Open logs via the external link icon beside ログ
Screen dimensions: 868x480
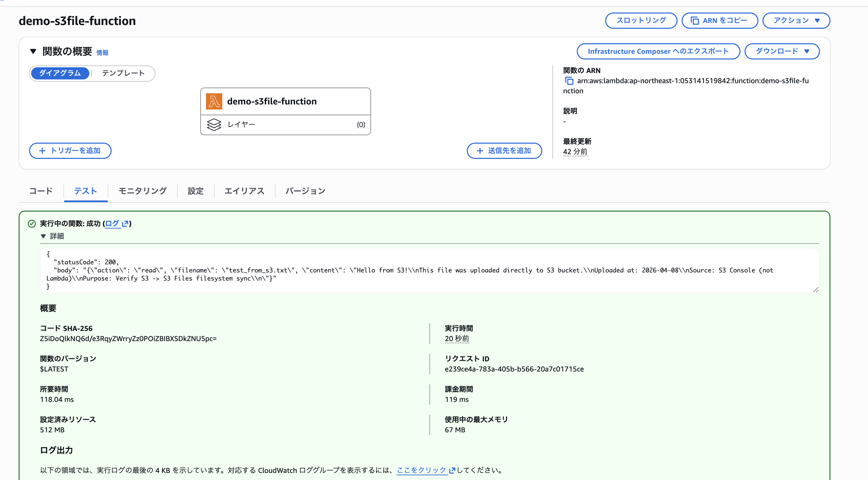125,223
